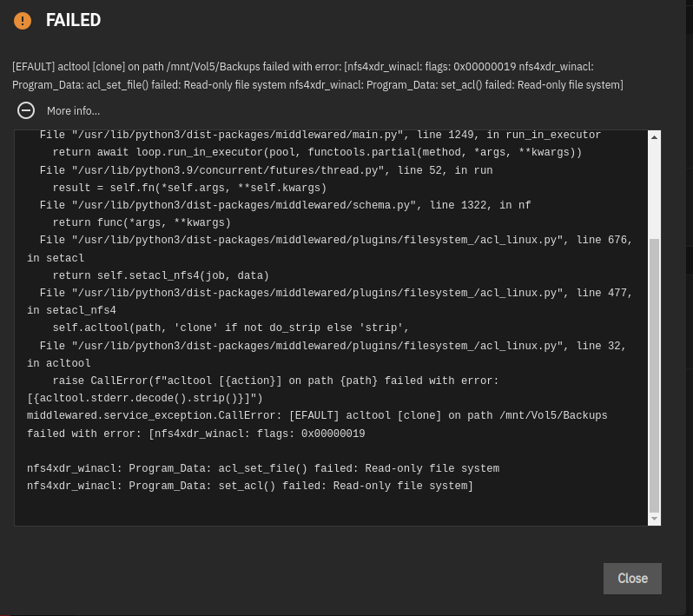The image size is (693, 616).
Task: Click the 'result = self.fn' code line
Action: 189,188
